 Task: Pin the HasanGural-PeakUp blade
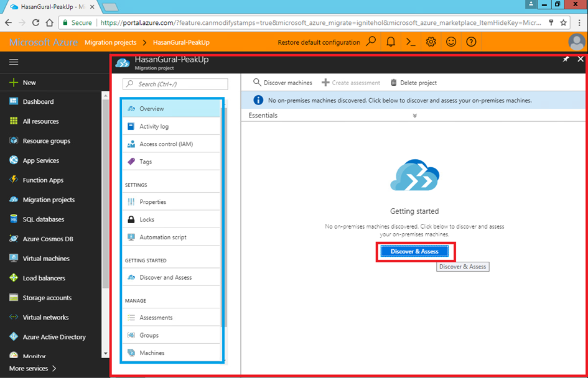point(566,59)
